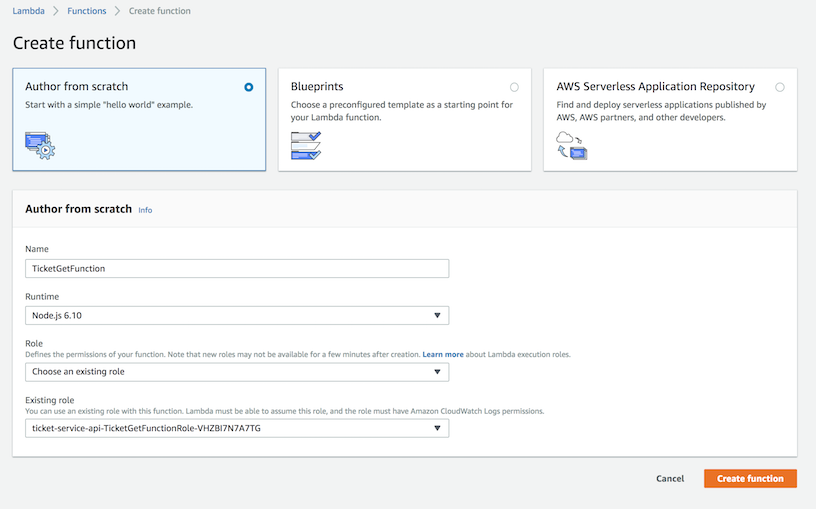Click the Author from scratch card title

(x=76, y=86)
